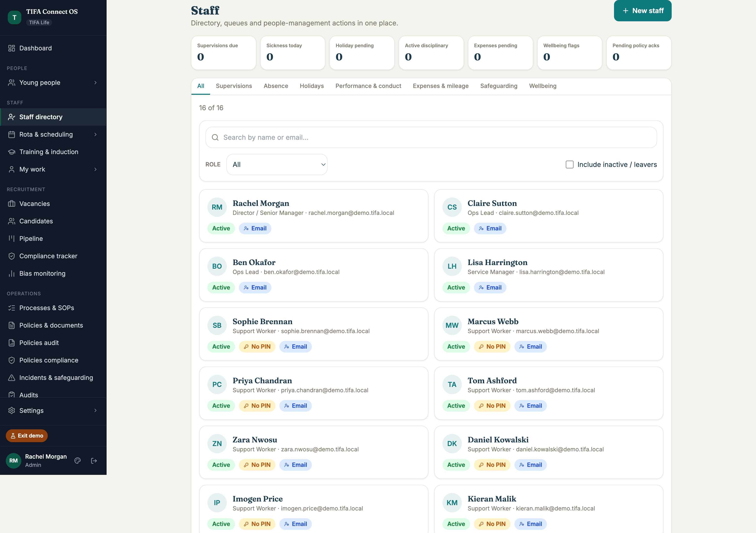Click the theme palette icon beside Rachel Morgan

pos(78,461)
